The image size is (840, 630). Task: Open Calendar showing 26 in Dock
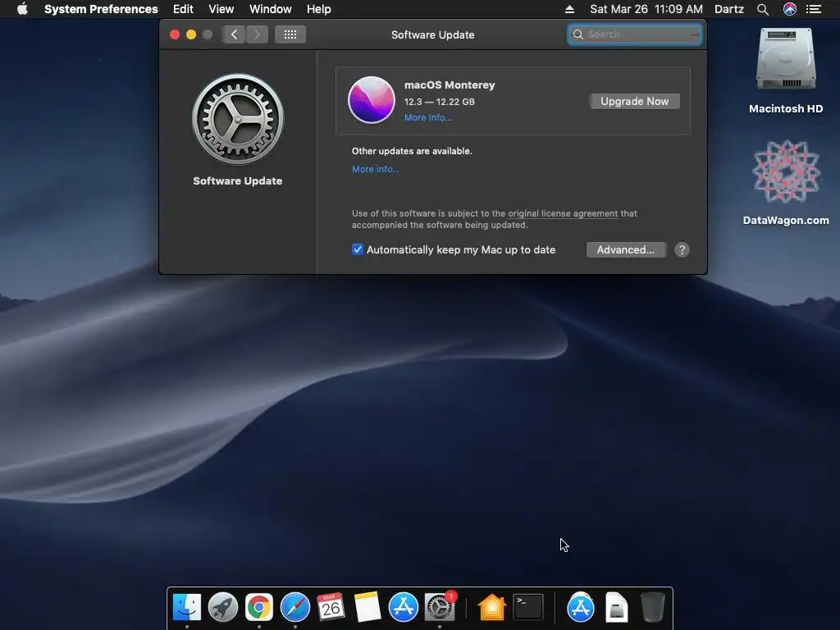(x=331, y=608)
